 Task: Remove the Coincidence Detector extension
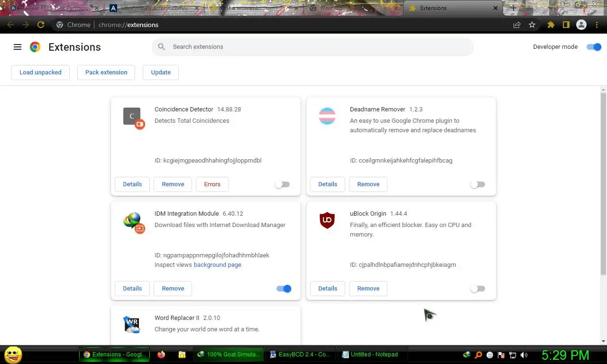(173, 184)
